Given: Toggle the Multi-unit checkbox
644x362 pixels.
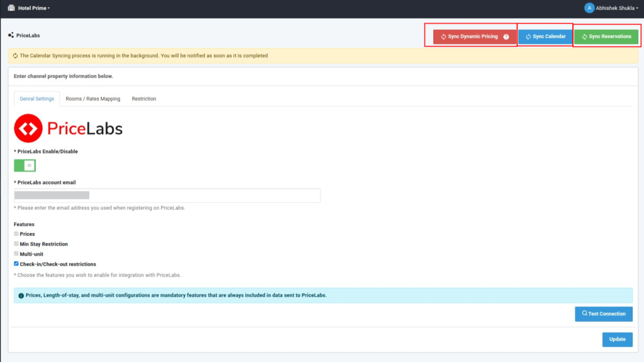Looking at the screenshot, I should 16,254.
